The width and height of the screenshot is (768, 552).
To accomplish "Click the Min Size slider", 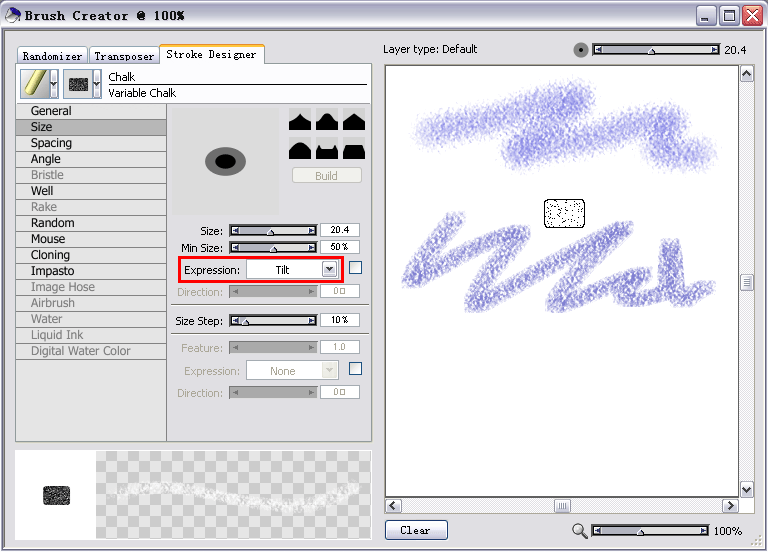I will click(272, 247).
